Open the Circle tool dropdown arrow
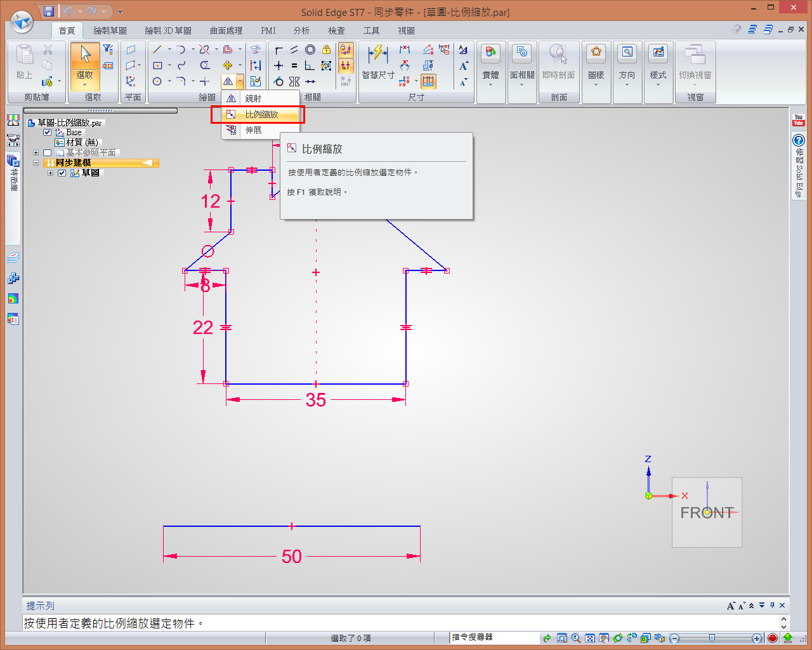This screenshot has height=650, width=812. [169, 81]
